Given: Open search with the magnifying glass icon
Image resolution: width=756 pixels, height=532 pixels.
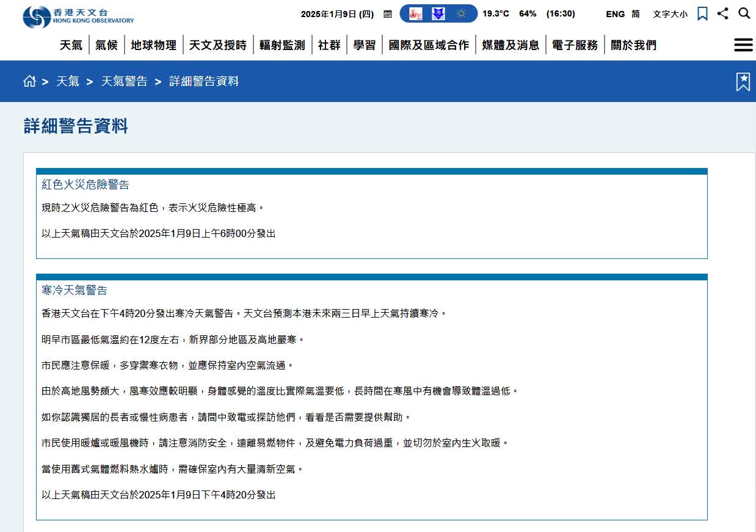Looking at the screenshot, I should pyautogui.click(x=744, y=13).
